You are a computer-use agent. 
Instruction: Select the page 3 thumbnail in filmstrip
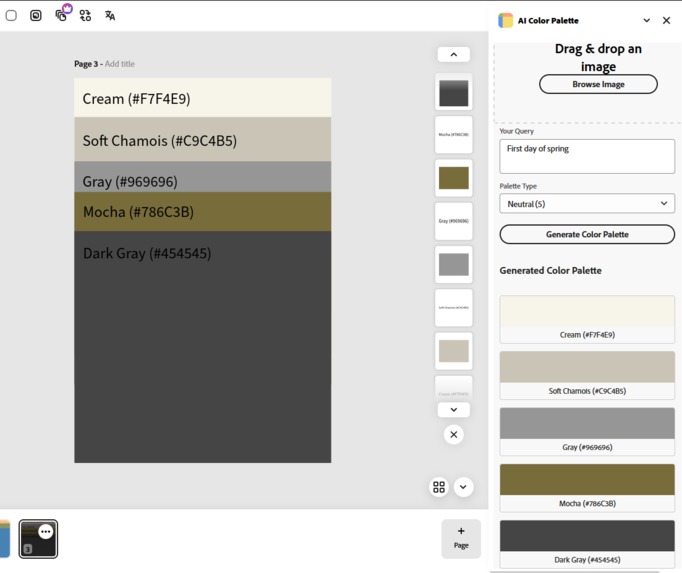[38, 539]
